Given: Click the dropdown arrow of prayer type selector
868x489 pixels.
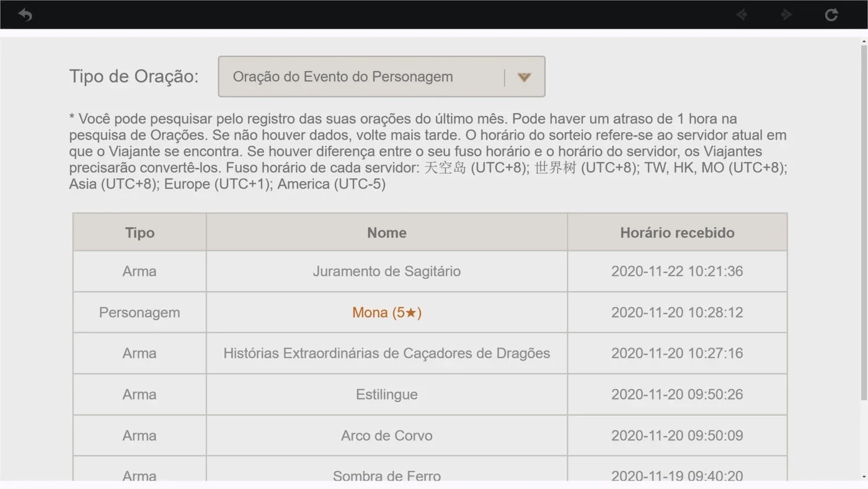Looking at the screenshot, I should pos(525,78).
